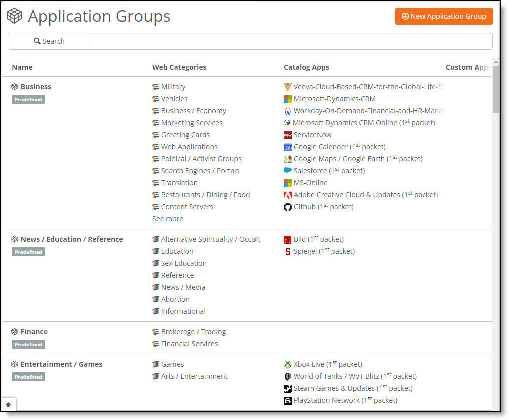509x420 pixels.
Task: Click the Predefined badge under Business
Action: pos(28,99)
